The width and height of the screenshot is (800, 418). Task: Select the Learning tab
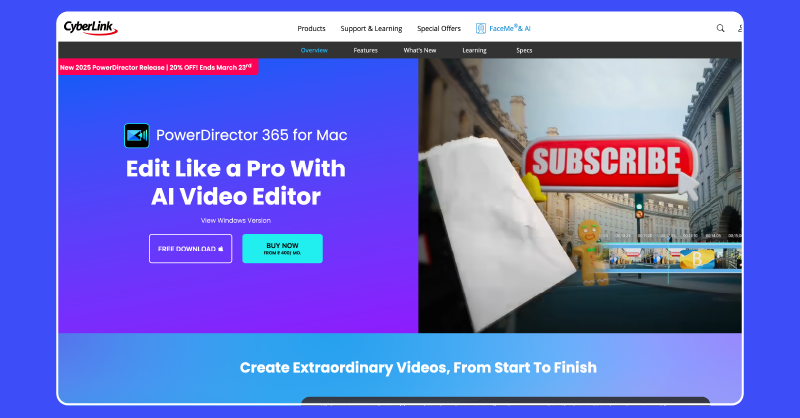pyautogui.click(x=474, y=49)
